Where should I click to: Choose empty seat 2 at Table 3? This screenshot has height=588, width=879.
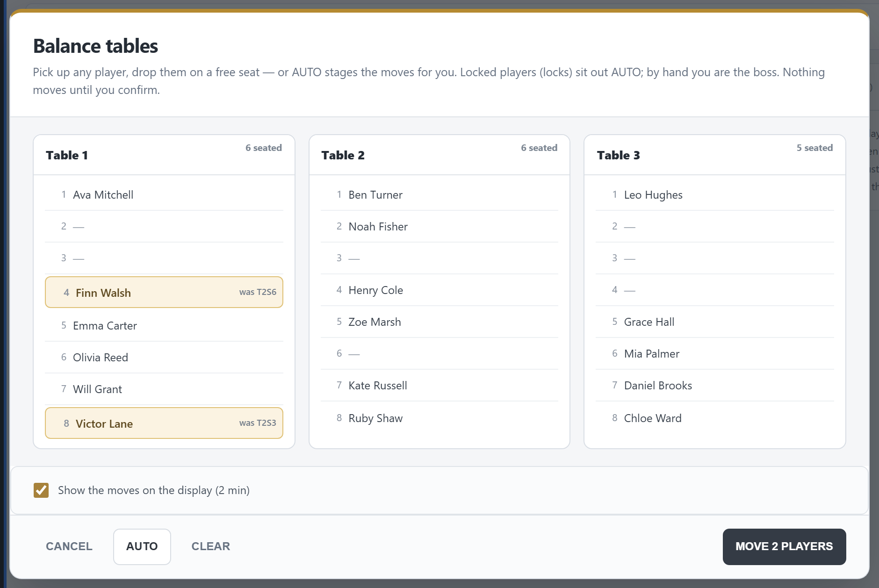click(715, 227)
